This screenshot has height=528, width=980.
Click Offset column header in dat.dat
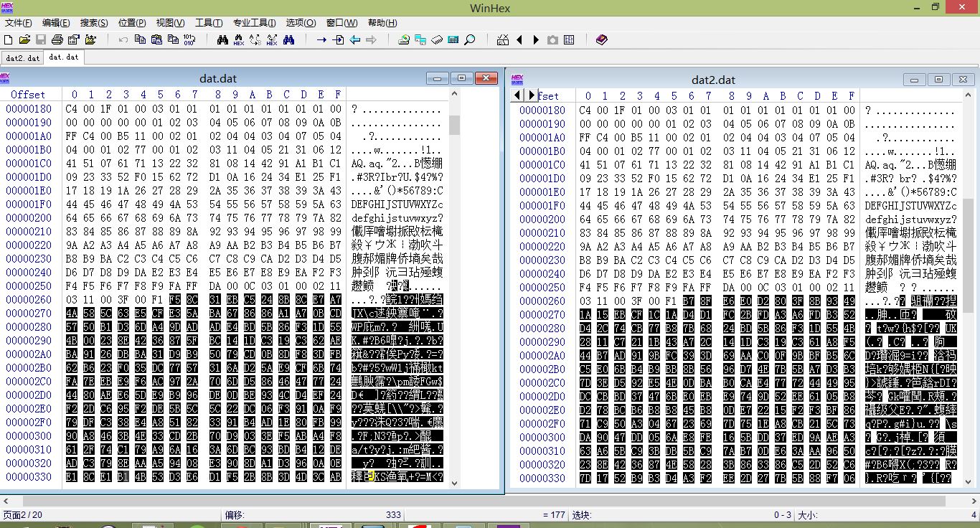(28, 95)
